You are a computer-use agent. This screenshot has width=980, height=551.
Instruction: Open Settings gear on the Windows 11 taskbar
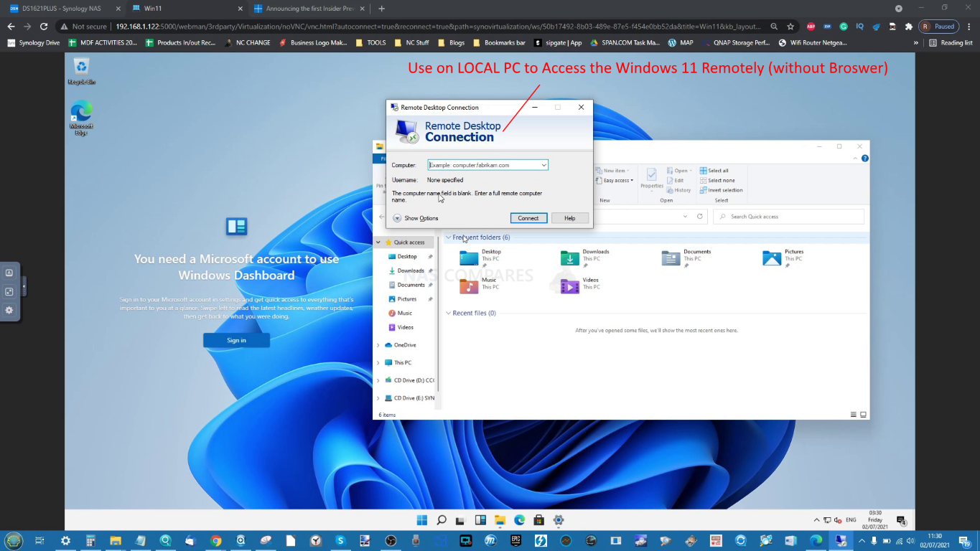tap(559, 520)
